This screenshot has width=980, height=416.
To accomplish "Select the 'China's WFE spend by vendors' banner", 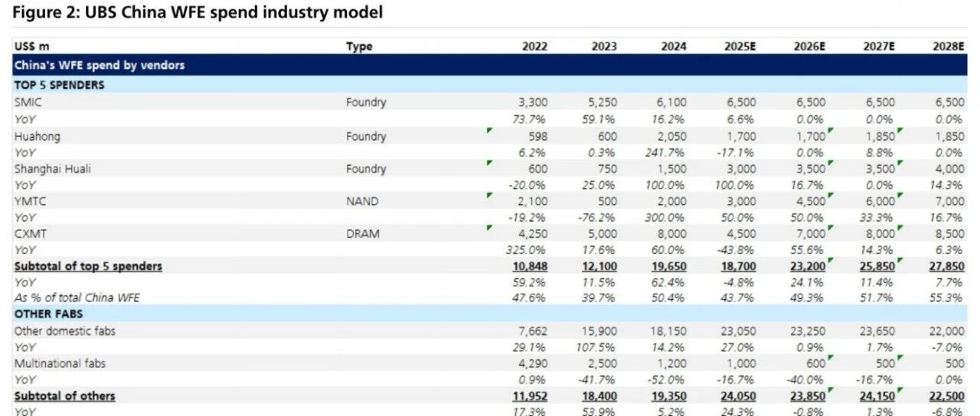I will click(490, 65).
